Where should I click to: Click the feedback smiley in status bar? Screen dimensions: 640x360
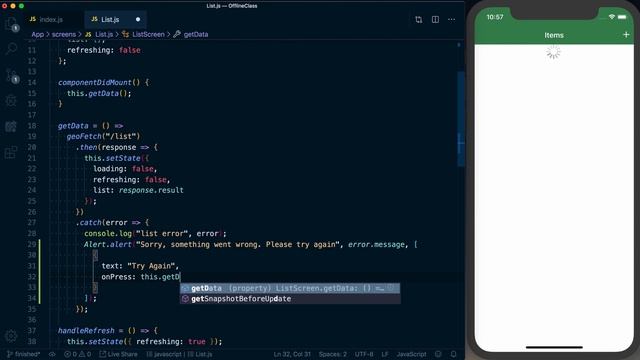[x=438, y=354]
